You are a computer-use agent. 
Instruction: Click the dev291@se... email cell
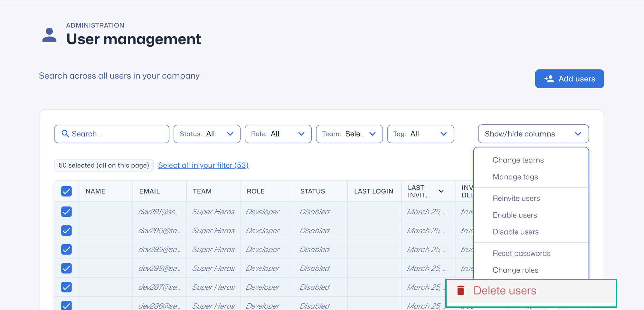pos(159,212)
